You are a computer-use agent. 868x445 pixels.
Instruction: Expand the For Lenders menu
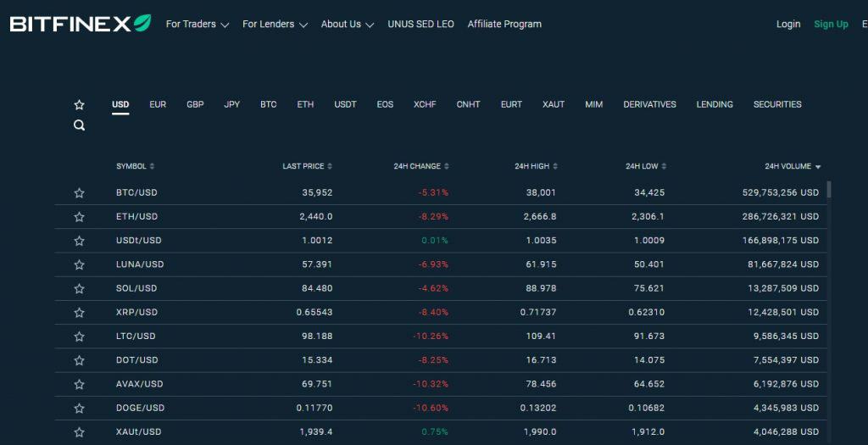coord(275,25)
